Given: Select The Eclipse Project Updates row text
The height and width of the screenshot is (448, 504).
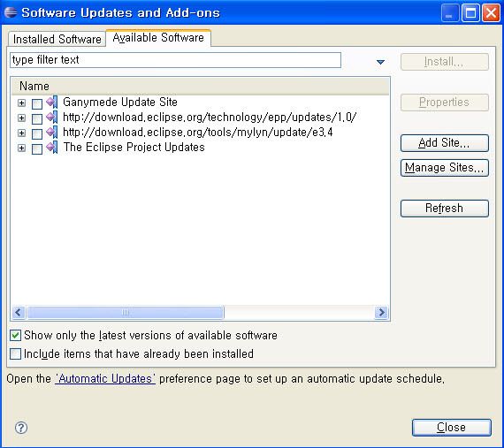Looking at the screenshot, I should pos(134,148).
